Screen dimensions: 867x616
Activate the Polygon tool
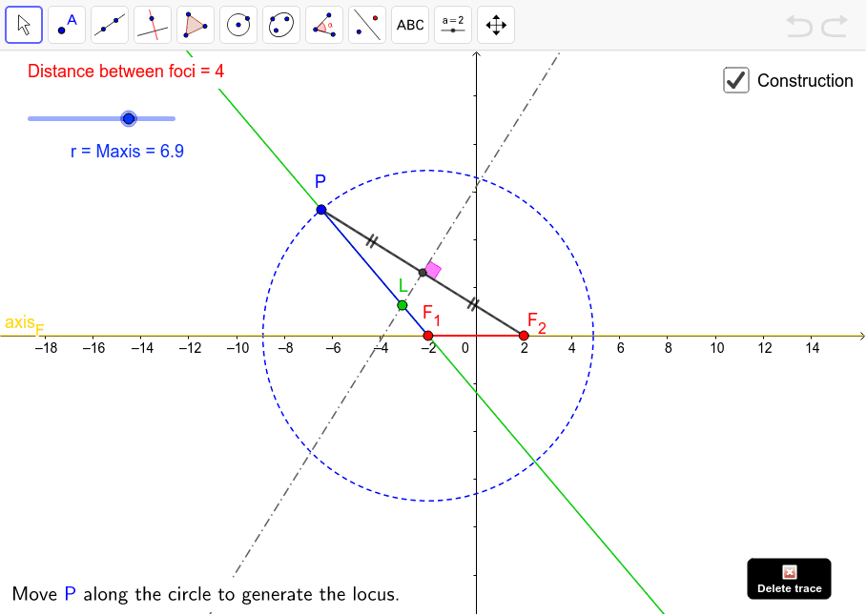pos(196,25)
